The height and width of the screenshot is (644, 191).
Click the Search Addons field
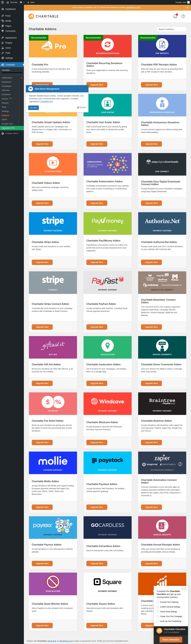click(x=171, y=29)
